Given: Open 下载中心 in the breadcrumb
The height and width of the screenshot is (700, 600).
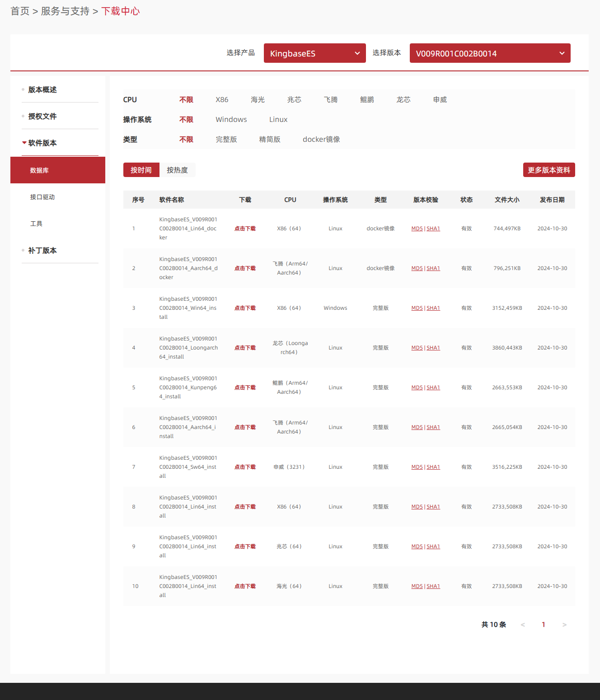Looking at the screenshot, I should click(121, 11).
